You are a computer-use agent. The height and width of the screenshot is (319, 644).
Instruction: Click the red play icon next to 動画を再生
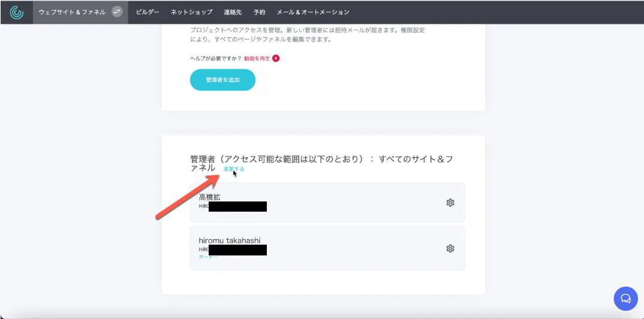pos(276,58)
